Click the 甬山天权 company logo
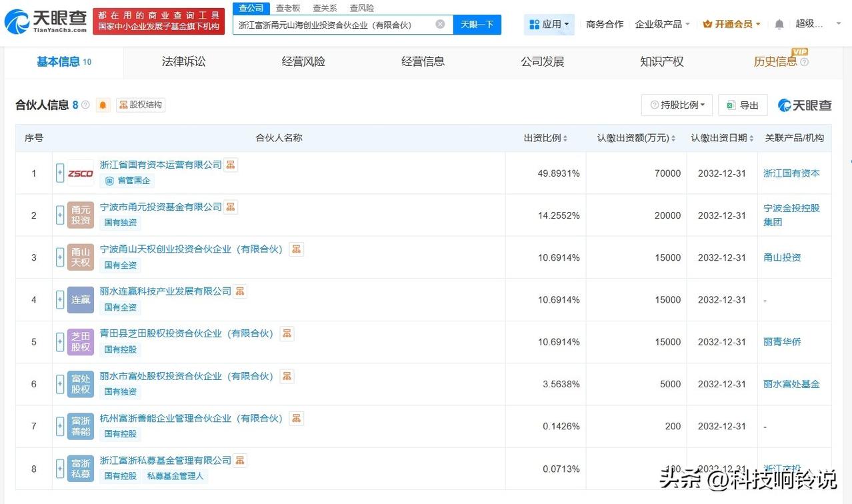The width and height of the screenshot is (852, 504). click(81, 257)
